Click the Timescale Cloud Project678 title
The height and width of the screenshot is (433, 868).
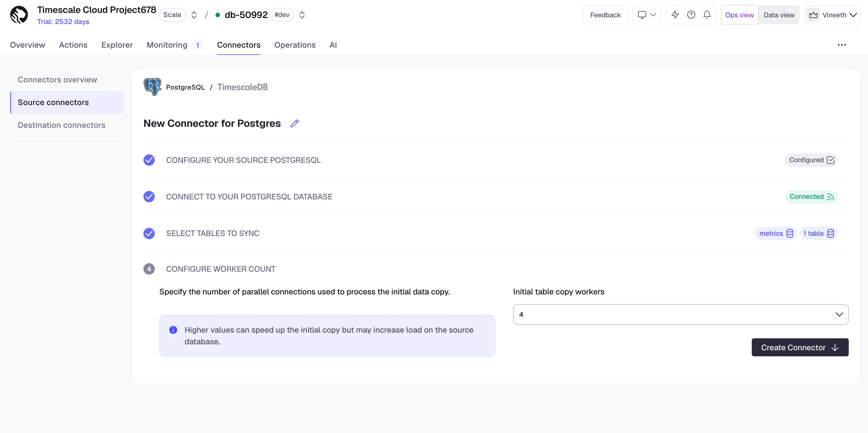click(x=97, y=10)
